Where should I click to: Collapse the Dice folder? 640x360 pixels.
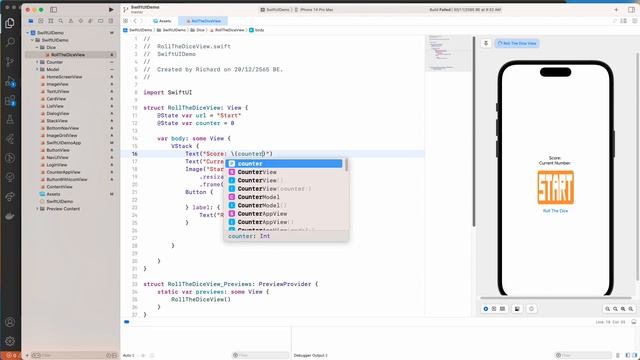pyautogui.click(x=37, y=47)
